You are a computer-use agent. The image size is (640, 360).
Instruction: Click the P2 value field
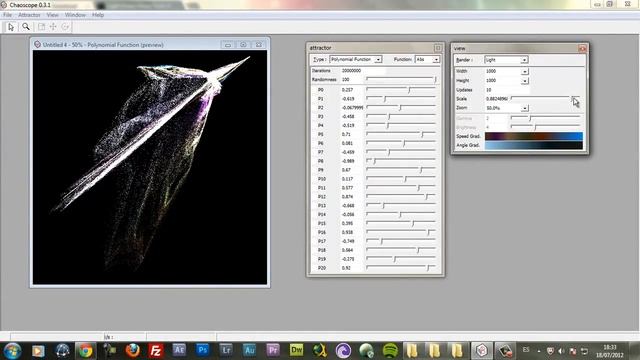352,107
